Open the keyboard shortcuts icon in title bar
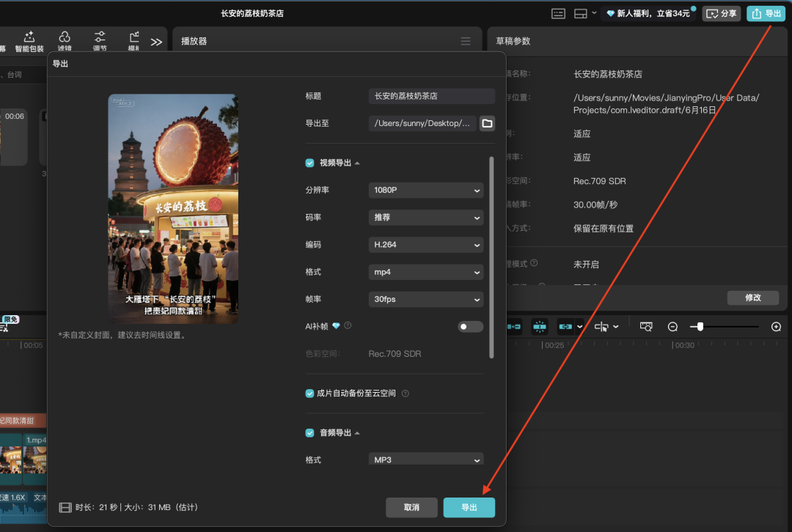The image size is (792, 532). pyautogui.click(x=559, y=13)
